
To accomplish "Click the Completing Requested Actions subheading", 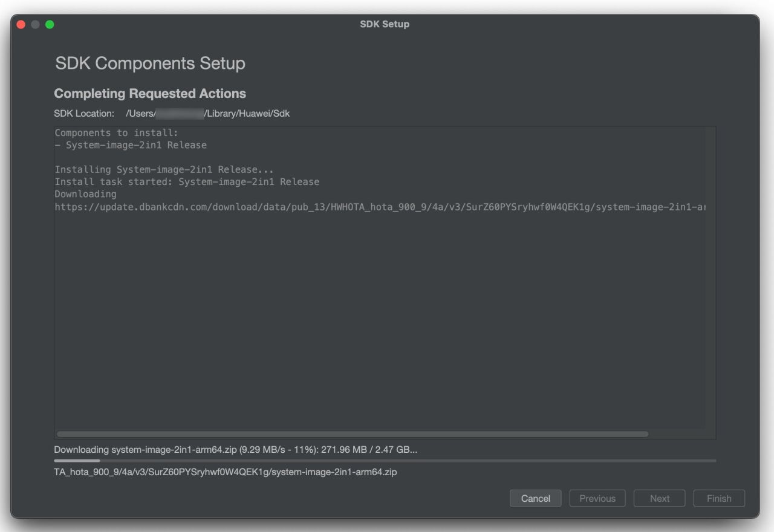I will 150,94.
